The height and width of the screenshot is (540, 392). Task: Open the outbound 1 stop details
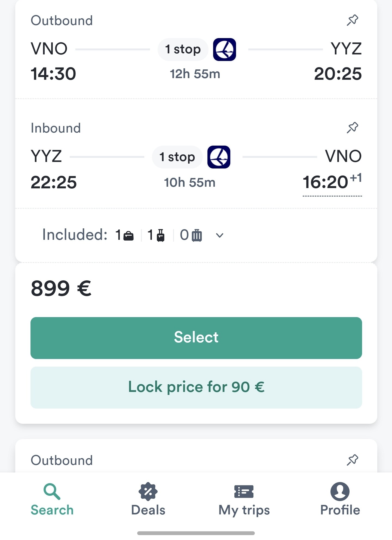[183, 50]
